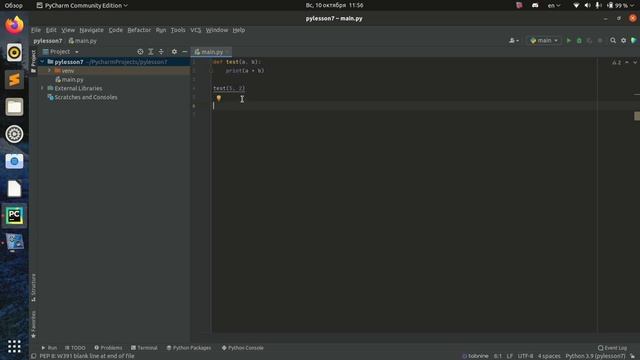Click the UTF-8 encoding widget
The image size is (640, 360).
525,356
